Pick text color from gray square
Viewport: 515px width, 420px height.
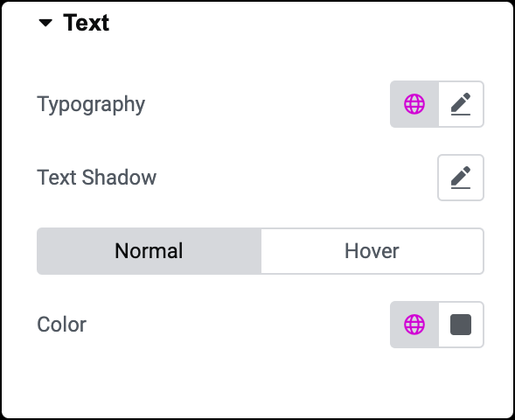point(461,325)
